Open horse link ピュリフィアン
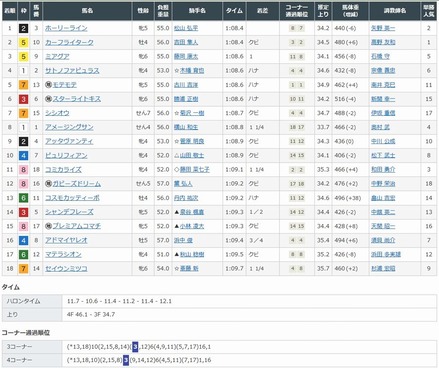Viewport: 439px width, 368px height. pyautogui.click(x=66, y=156)
